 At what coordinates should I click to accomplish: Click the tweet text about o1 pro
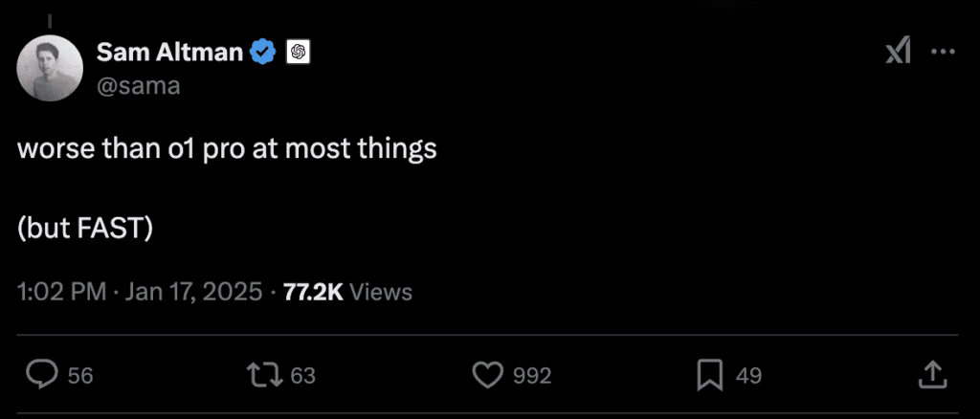(x=227, y=150)
